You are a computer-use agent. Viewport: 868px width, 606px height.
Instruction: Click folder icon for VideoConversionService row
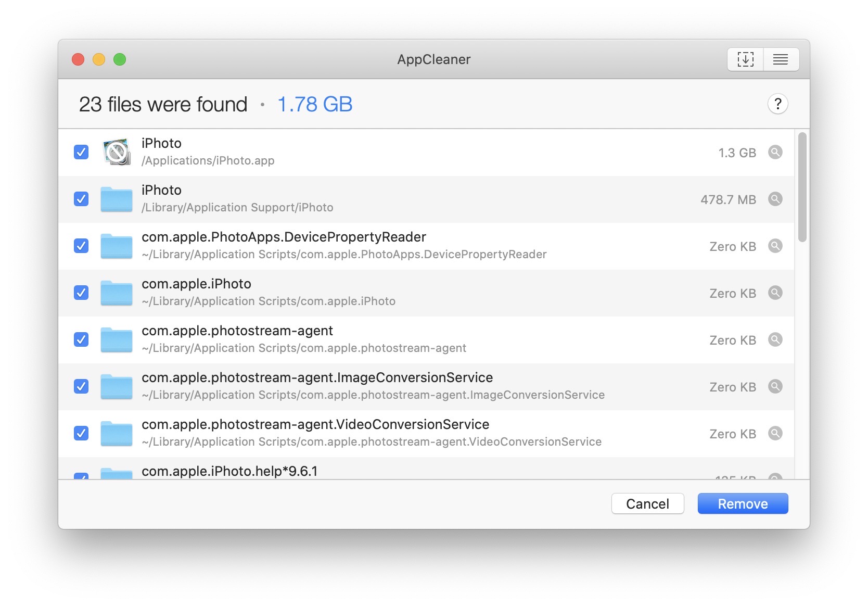[x=117, y=433]
